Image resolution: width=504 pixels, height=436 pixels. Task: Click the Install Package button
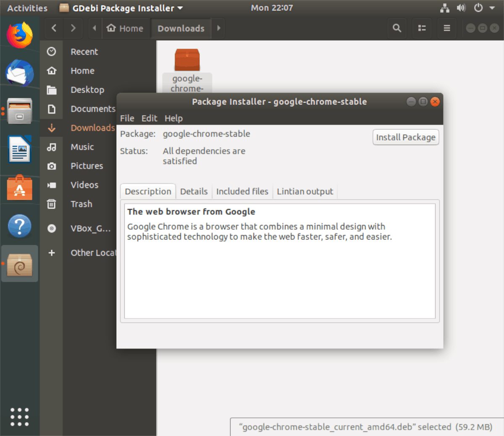[405, 137]
